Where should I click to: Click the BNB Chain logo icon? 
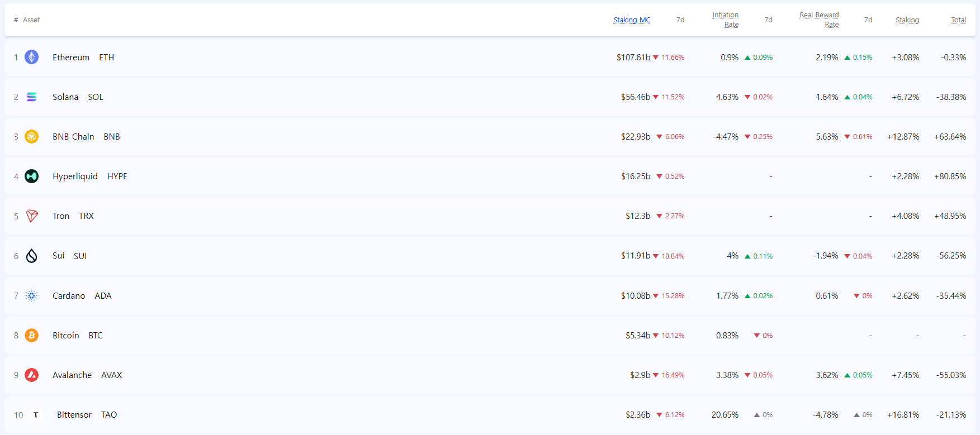pos(32,137)
